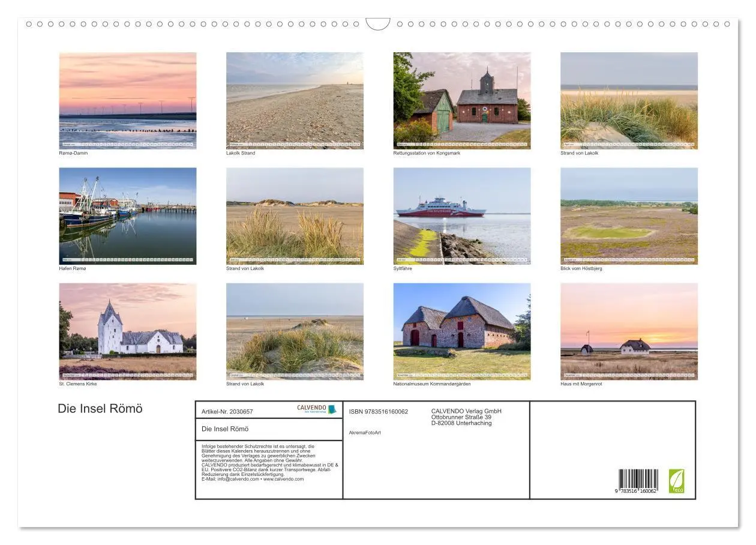
Task: Click the Nationalmuseum Kommandargärden thumbnail
Action: 463,330
